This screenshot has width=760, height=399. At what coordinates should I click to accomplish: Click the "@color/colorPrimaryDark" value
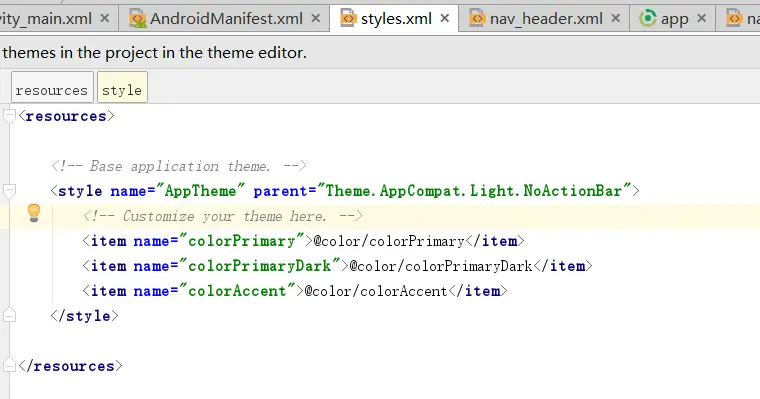click(x=441, y=266)
